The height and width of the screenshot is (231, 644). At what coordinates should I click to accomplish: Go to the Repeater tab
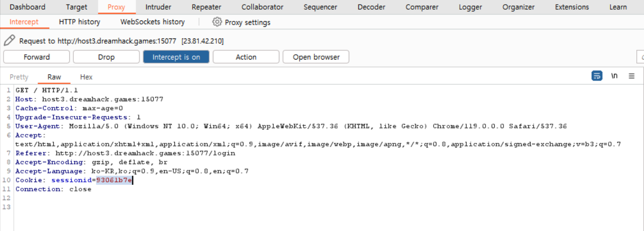(x=207, y=7)
